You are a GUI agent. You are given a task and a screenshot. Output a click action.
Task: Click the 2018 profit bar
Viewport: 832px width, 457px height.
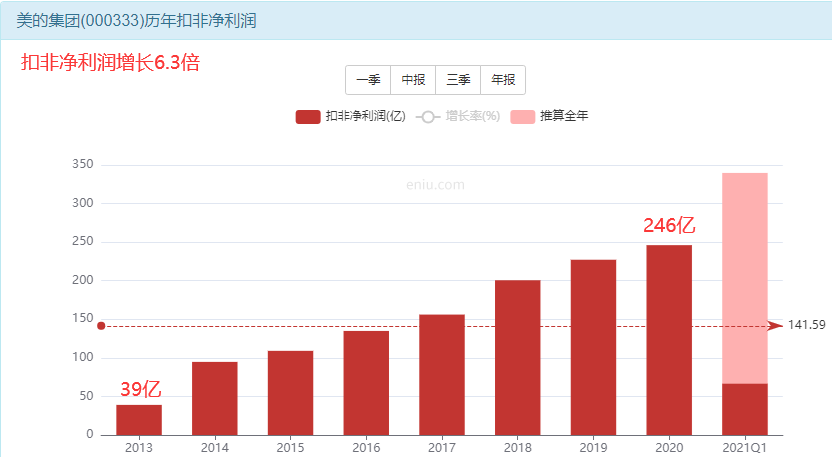517,358
